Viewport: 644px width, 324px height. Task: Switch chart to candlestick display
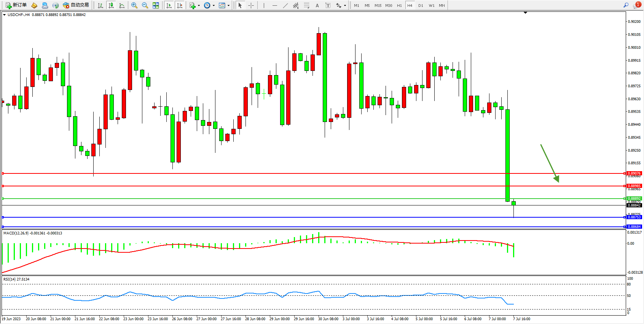tap(111, 5)
